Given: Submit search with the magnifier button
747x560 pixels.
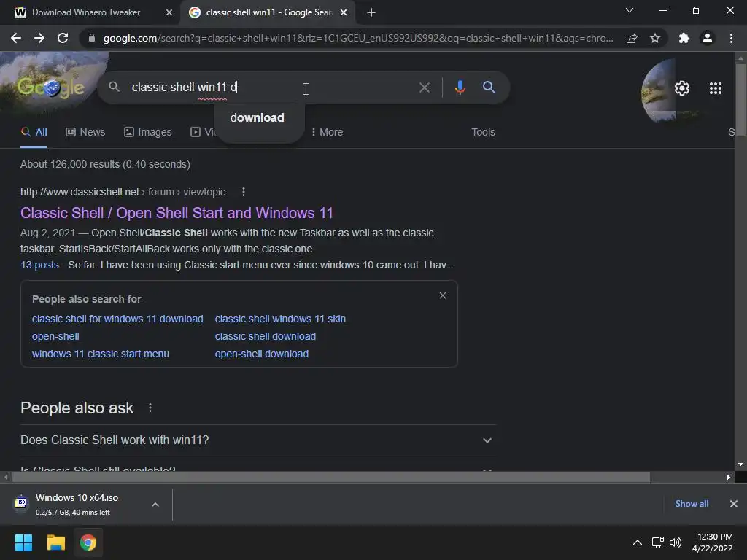Looking at the screenshot, I should [x=489, y=87].
